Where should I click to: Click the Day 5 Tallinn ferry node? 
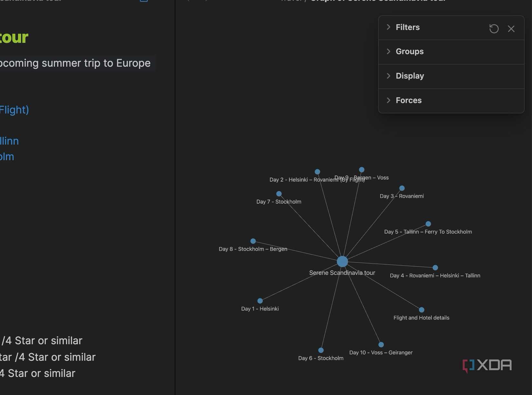coord(428,223)
